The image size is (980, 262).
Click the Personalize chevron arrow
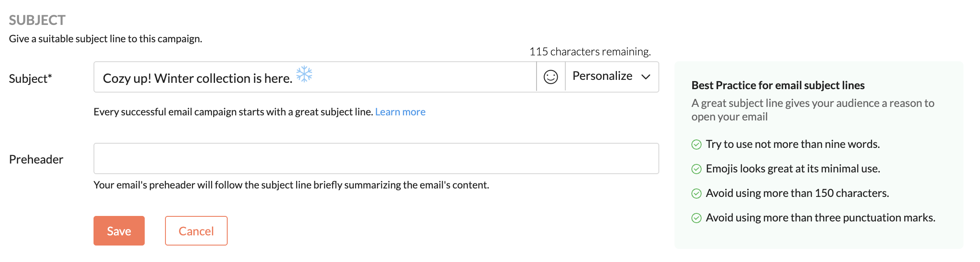pyautogui.click(x=645, y=77)
